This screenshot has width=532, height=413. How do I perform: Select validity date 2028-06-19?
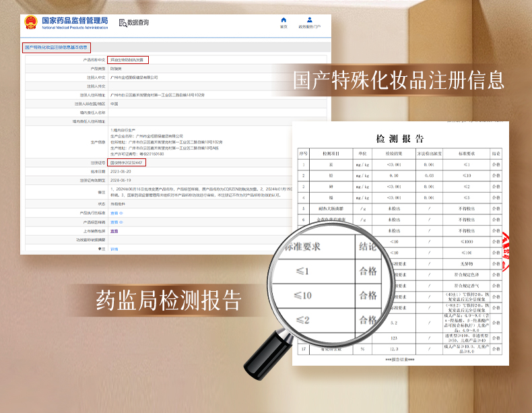click(x=121, y=180)
